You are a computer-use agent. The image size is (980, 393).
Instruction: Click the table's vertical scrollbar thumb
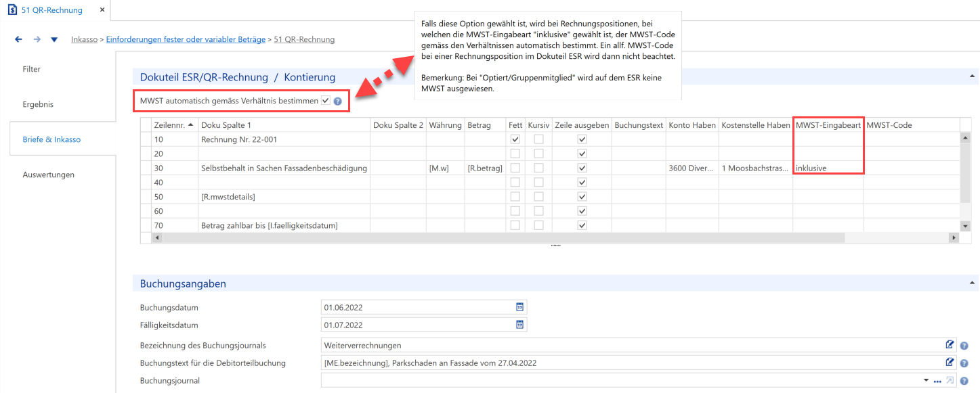(965, 172)
